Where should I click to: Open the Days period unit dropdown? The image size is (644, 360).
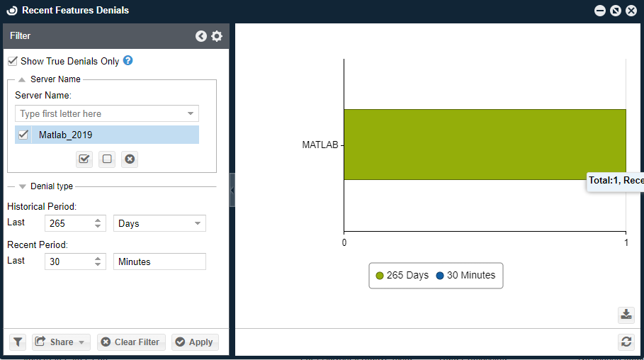[x=197, y=223]
